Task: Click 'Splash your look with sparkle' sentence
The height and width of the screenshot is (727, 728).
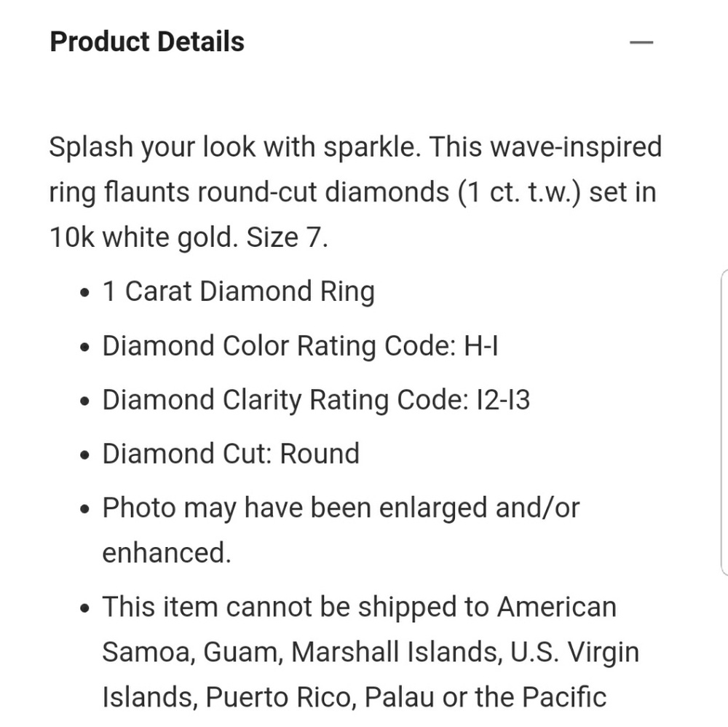Action: pos(234,147)
